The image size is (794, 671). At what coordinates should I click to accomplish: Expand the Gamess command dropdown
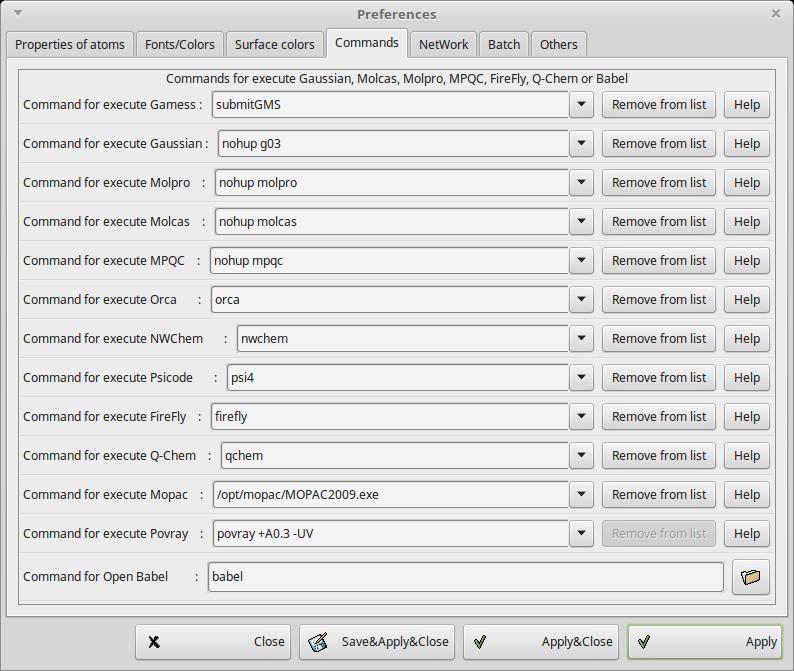(582, 105)
